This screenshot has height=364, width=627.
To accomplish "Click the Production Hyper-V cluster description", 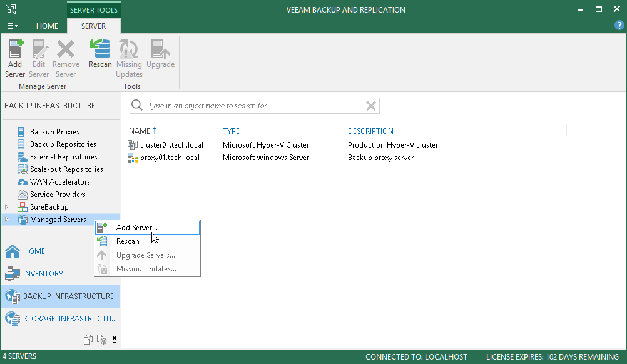I will point(393,145).
